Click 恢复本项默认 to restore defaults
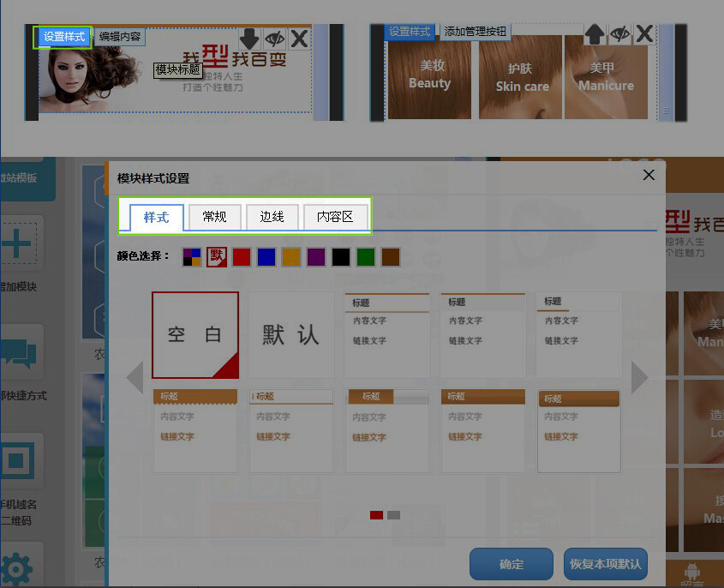 click(605, 564)
